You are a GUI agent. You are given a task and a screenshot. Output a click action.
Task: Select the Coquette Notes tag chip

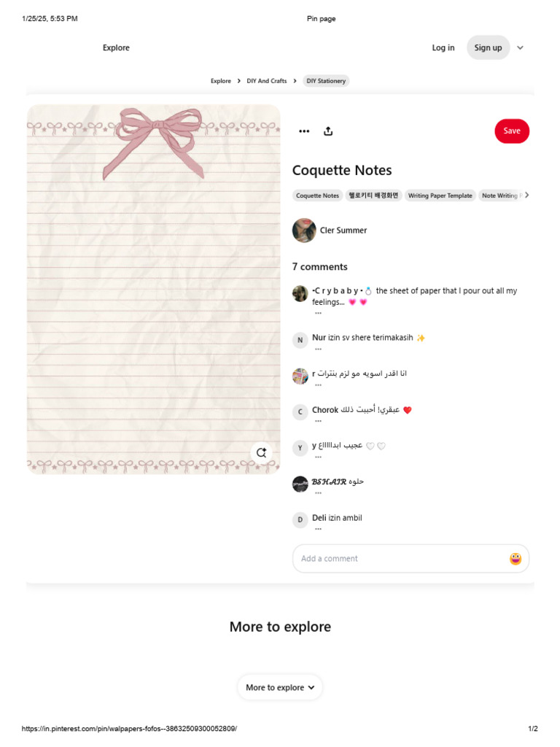[317, 196]
